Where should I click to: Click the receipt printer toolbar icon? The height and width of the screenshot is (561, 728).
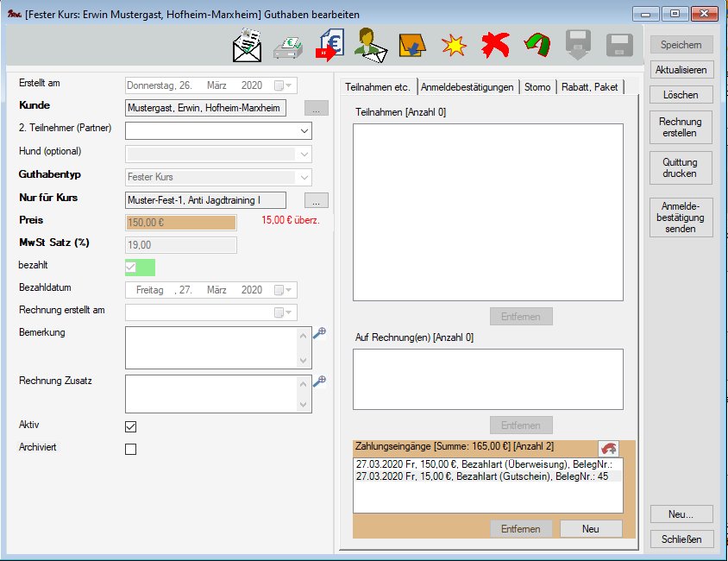click(288, 45)
